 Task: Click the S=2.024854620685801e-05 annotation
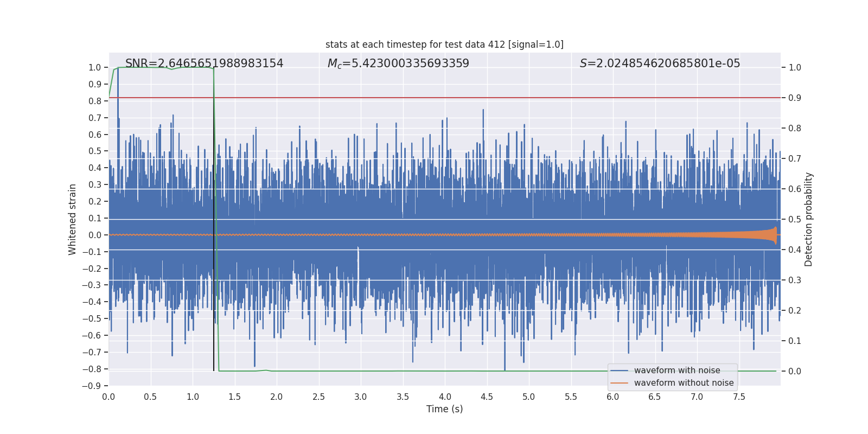pyautogui.click(x=660, y=63)
